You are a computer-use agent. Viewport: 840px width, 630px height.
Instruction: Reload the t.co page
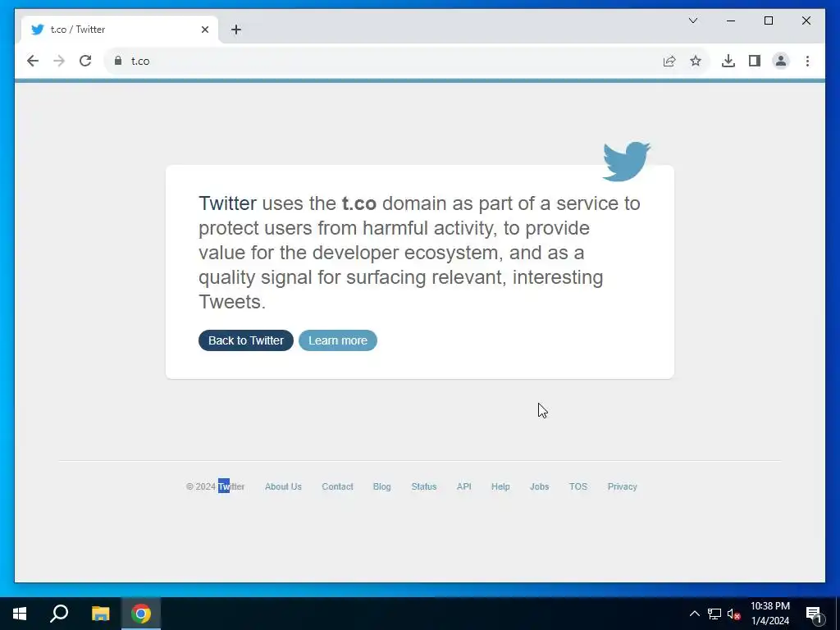point(85,61)
